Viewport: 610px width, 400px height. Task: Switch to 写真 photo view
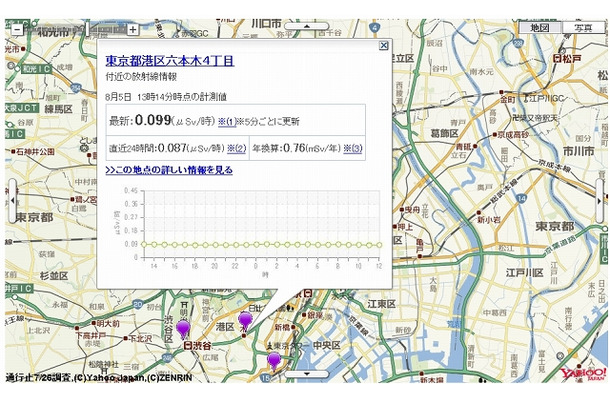[x=583, y=28]
